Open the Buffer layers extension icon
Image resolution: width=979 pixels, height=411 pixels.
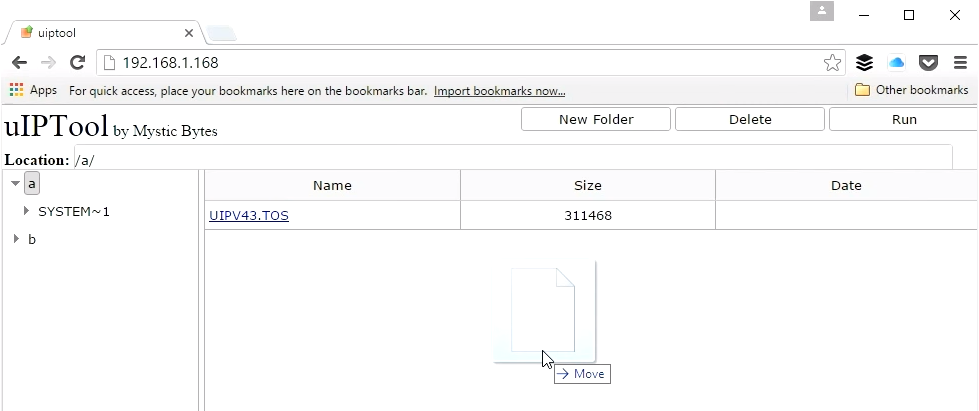(x=864, y=62)
